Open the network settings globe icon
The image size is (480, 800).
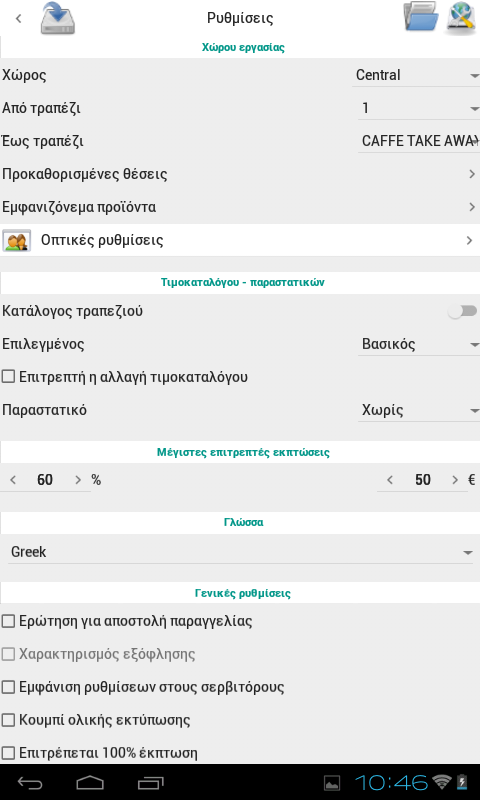point(461,18)
